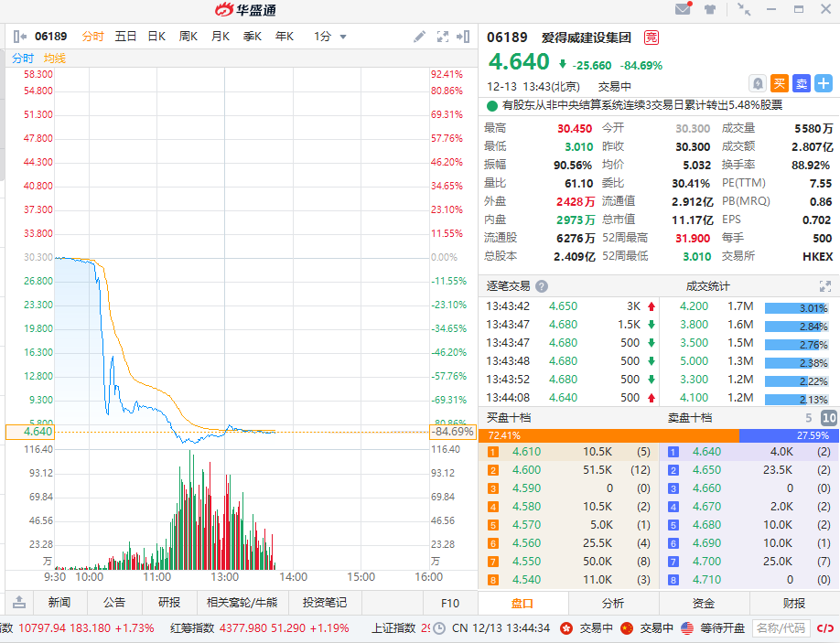840x643 pixels.
Task: Click the help icon beside 逐笔交易
Action: click(x=542, y=286)
